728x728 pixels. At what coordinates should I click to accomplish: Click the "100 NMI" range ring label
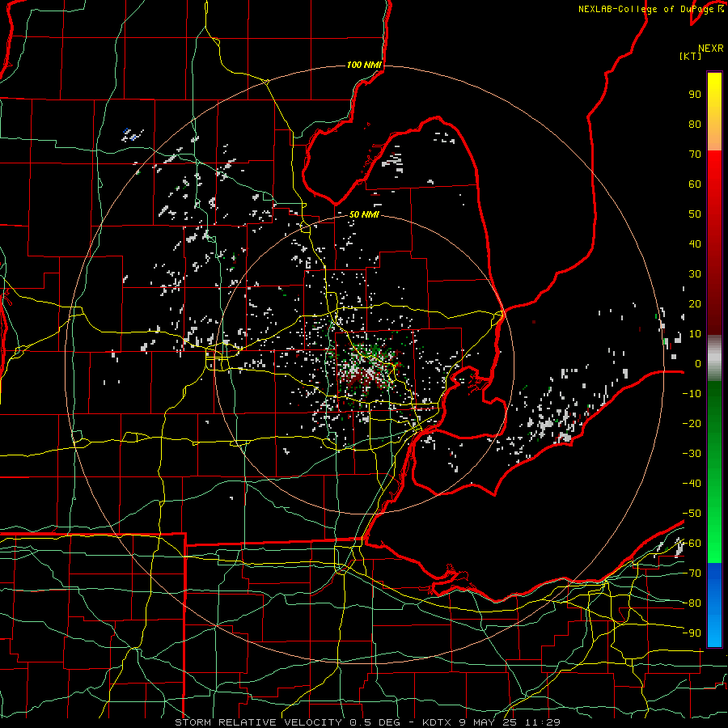pyautogui.click(x=364, y=65)
